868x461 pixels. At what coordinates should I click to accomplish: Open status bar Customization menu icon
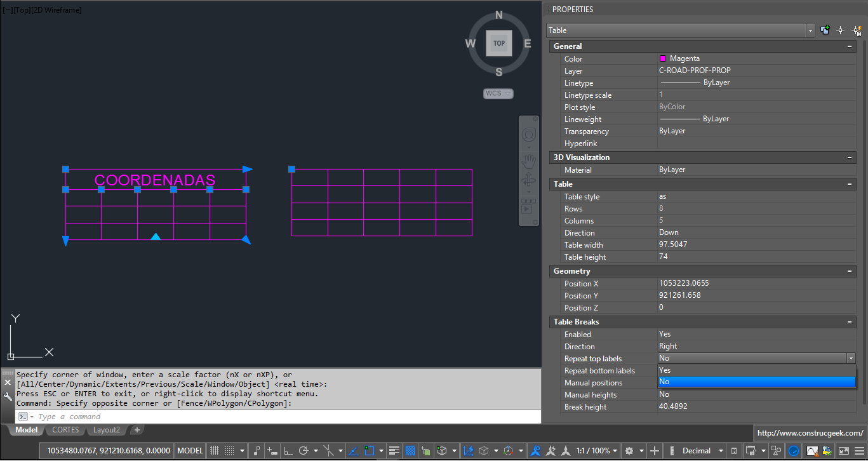[x=859, y=451]
